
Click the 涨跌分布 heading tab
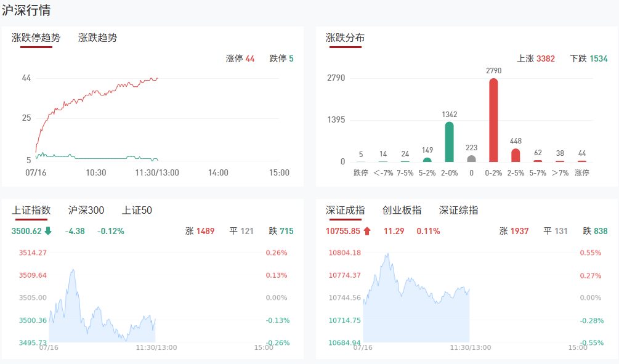[x=345, y=38]
